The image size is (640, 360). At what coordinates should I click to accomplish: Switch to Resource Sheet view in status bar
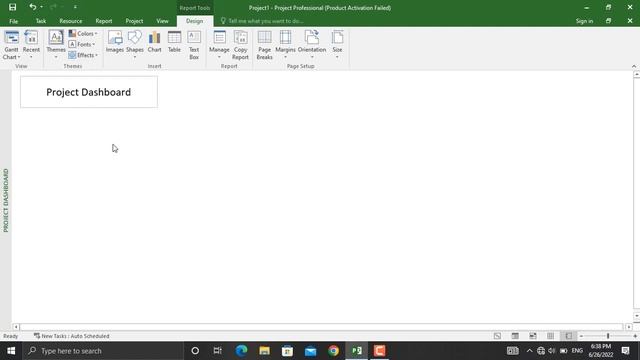coord(551,336)
